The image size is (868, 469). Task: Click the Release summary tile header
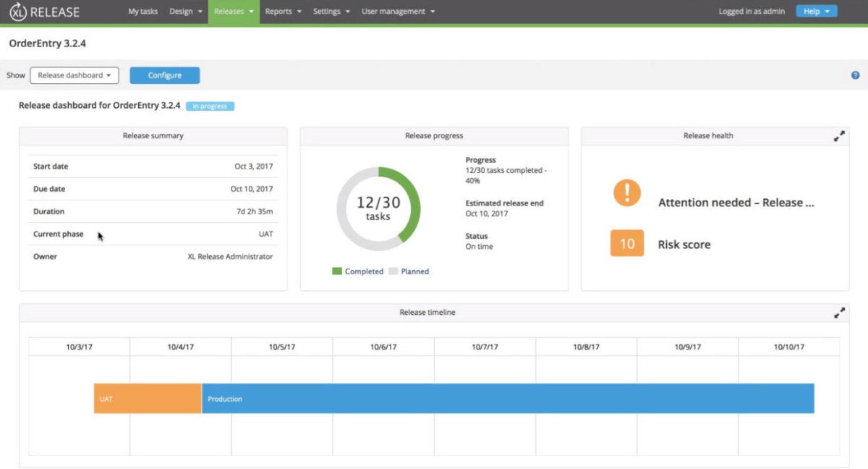(x=153, y=135)
